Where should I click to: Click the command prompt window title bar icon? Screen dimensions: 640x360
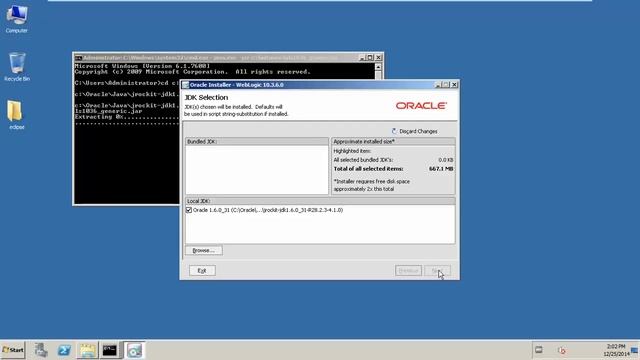click(x=78, y=58)
